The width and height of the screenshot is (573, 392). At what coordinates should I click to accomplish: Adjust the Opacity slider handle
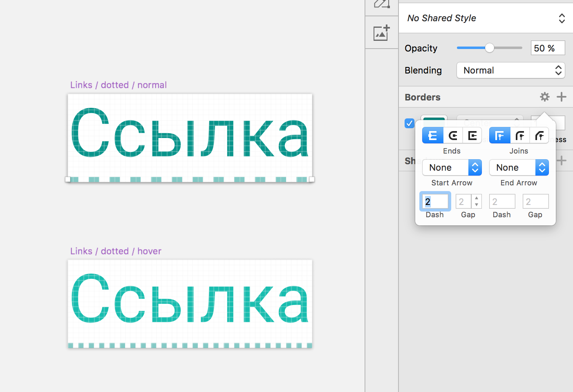pos(490,48)
